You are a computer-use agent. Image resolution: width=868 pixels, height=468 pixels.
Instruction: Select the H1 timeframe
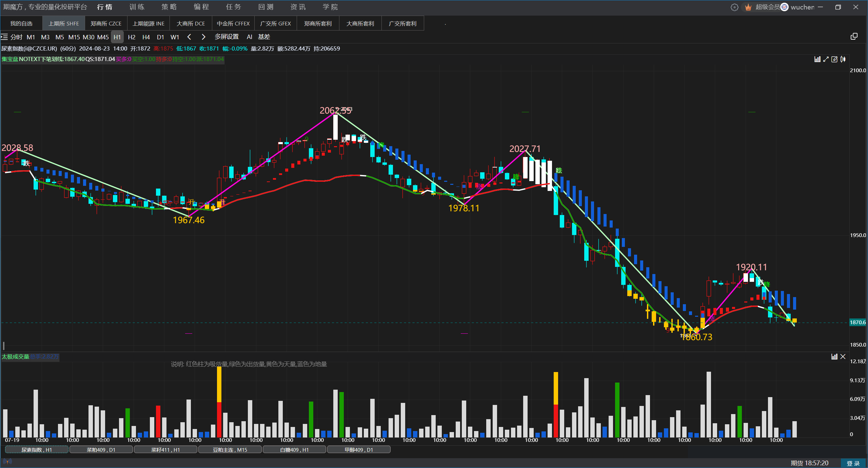117,37
